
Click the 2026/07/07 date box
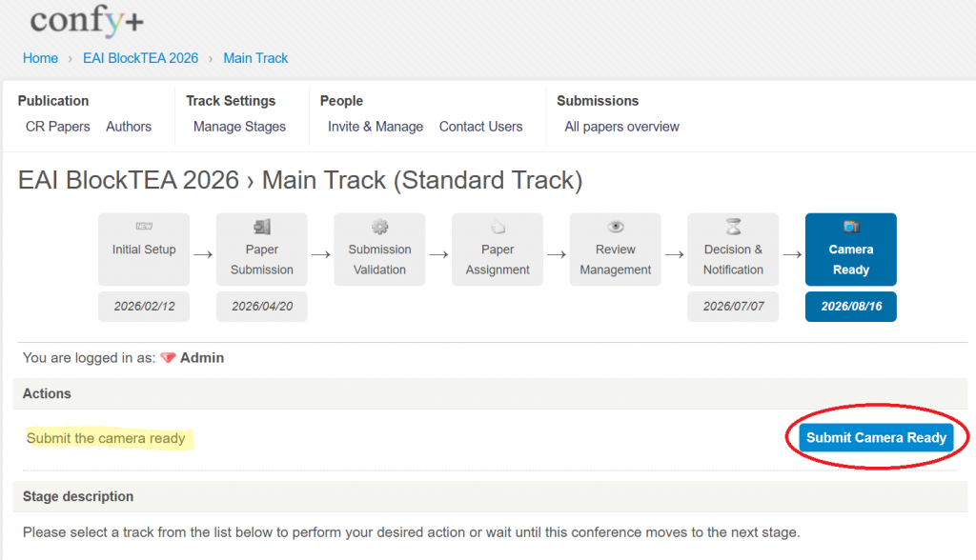pos(733,307)
